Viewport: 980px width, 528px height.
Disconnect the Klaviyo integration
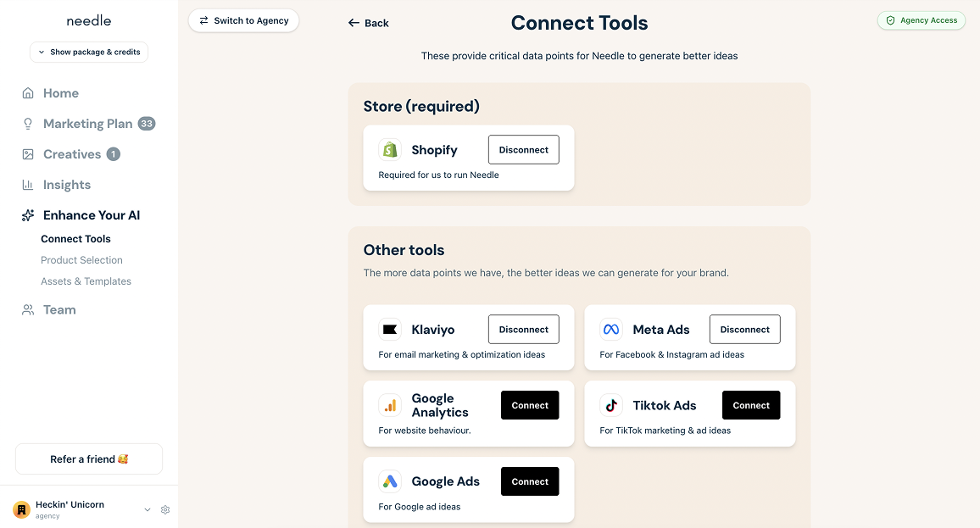click(524, 330)
